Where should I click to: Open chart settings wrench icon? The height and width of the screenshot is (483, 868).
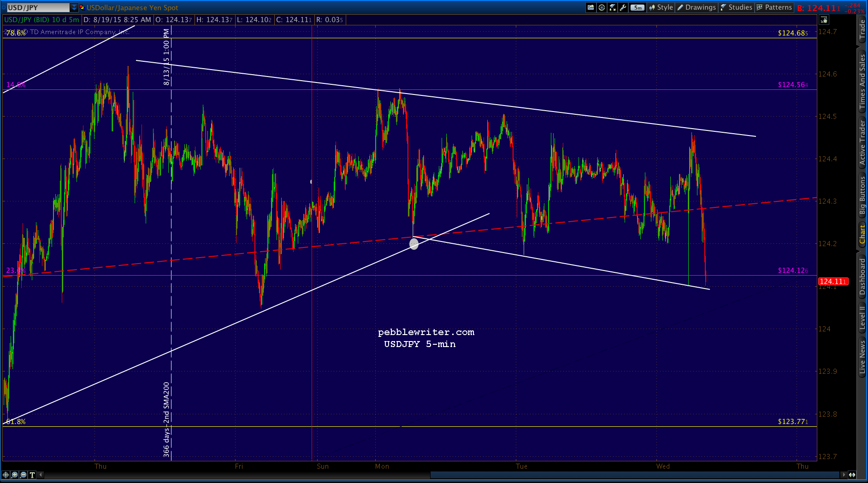(x=623, y=7)
